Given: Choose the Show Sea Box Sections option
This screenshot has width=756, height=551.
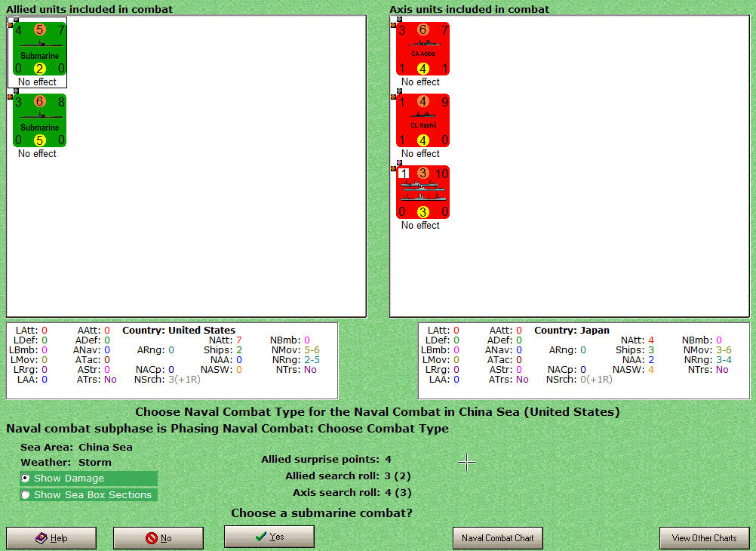Looking at the screenshot, I should (88, 494).
